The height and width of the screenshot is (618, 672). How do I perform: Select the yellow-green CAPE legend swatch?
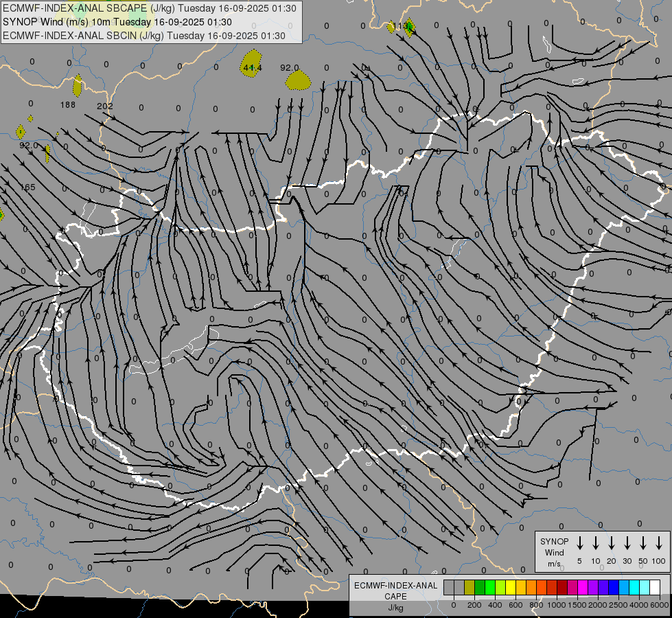500,587
